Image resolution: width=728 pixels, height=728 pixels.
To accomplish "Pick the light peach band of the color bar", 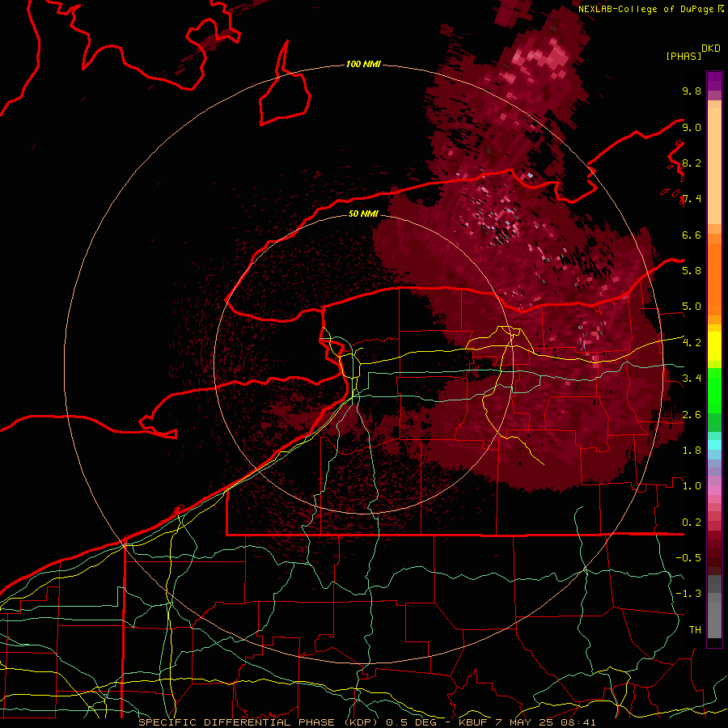I will [714, 166].
